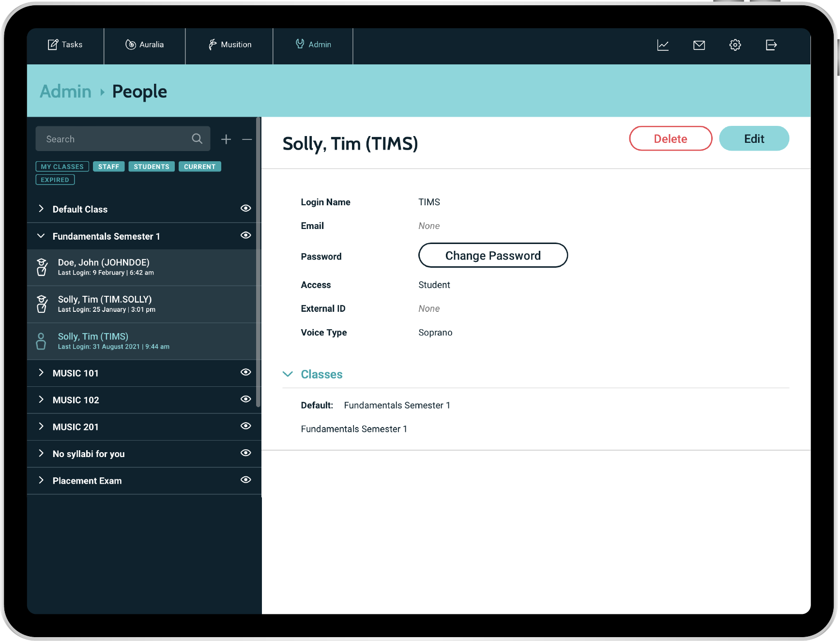This screenshot has height=641, width=840.
Task: Toggle the MUSIC 101 eye icon
Action: [x=246, y=372]
